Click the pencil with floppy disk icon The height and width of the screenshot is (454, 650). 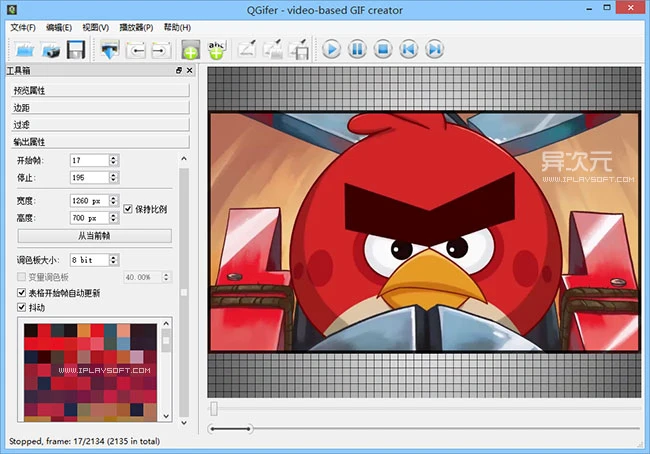point(298,50)
